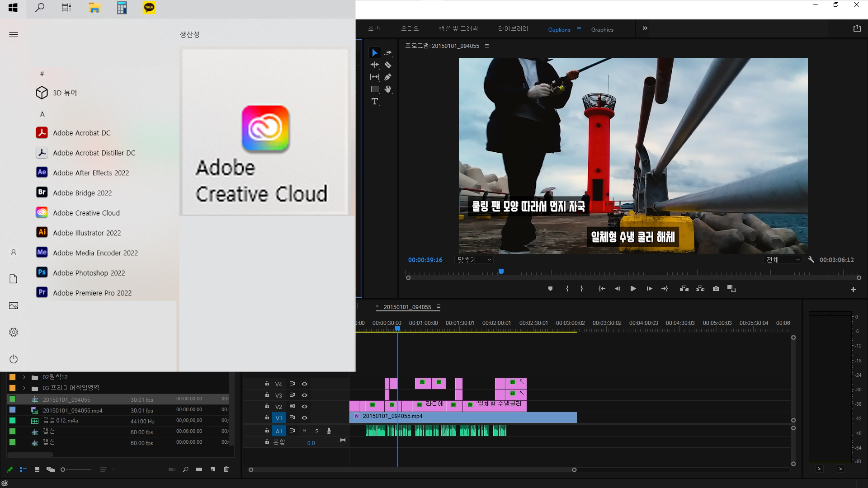Expand the 02원칙12 bin folder
This screenshot has height=488, width=868.
click(x=24, y=377)
